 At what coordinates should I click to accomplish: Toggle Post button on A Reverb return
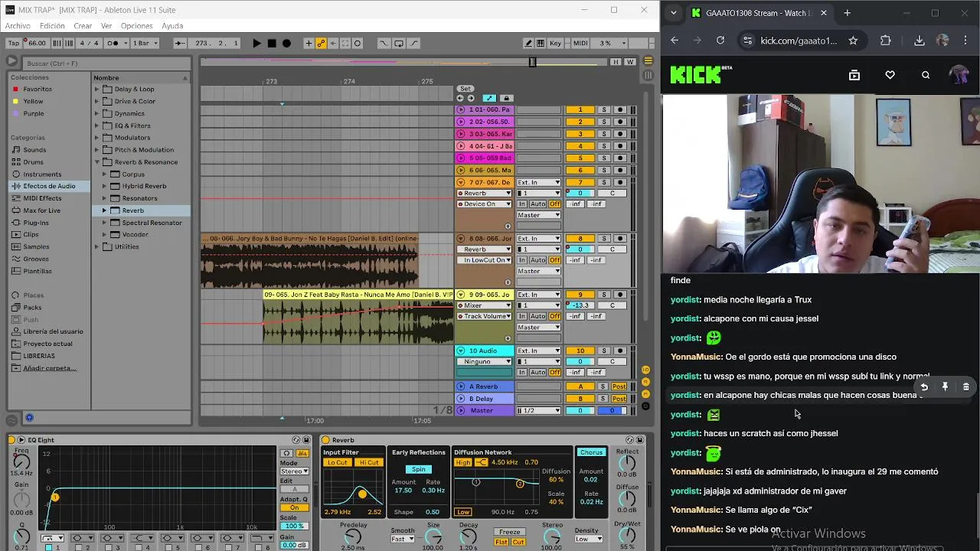[x=619, y=386]
